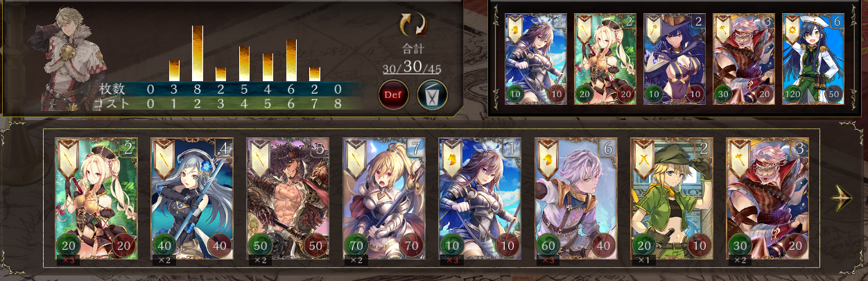Select cost 4 silver-haired mage card
This screenshot has width=868, height=281.
point(192,198)
